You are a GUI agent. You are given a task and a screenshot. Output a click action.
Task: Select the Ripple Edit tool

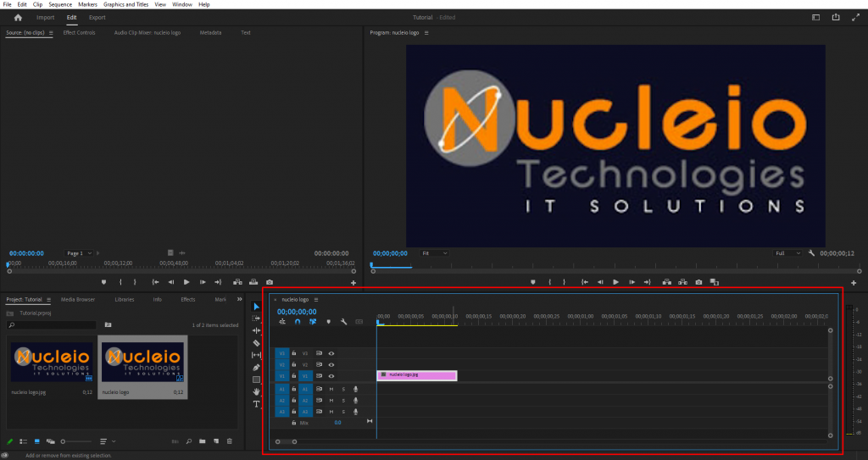pos(256,330)
